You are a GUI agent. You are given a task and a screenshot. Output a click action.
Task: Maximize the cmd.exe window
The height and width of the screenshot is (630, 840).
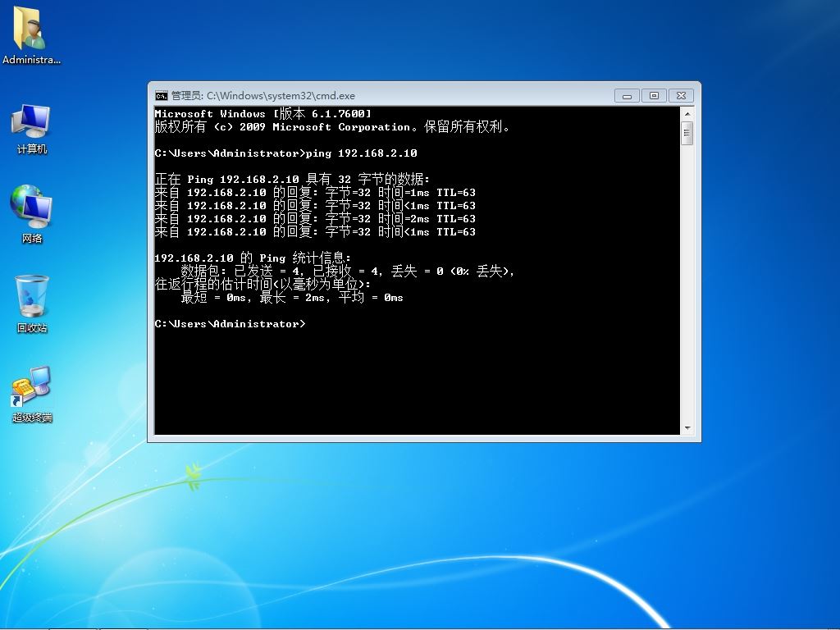point(654,96)
